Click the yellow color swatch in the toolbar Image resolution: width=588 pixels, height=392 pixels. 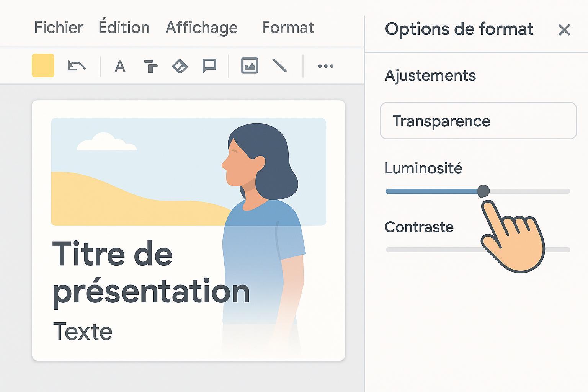tap(43, 66)
